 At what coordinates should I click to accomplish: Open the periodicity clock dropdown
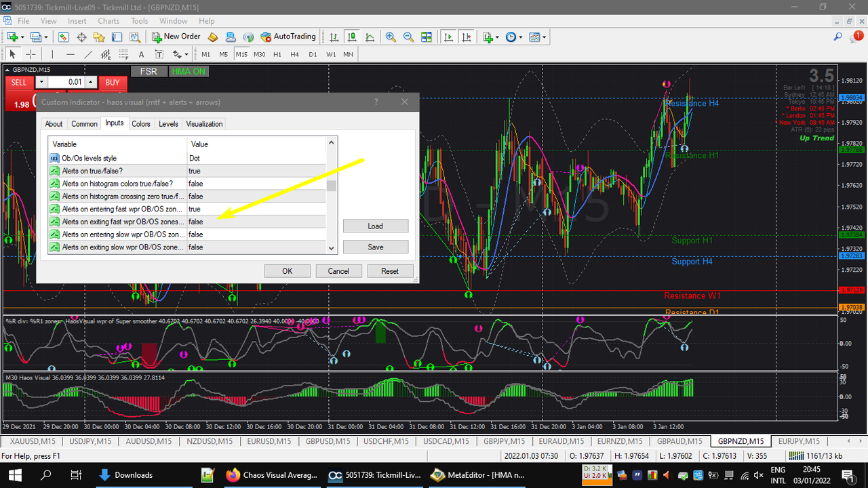click(514, 37)
